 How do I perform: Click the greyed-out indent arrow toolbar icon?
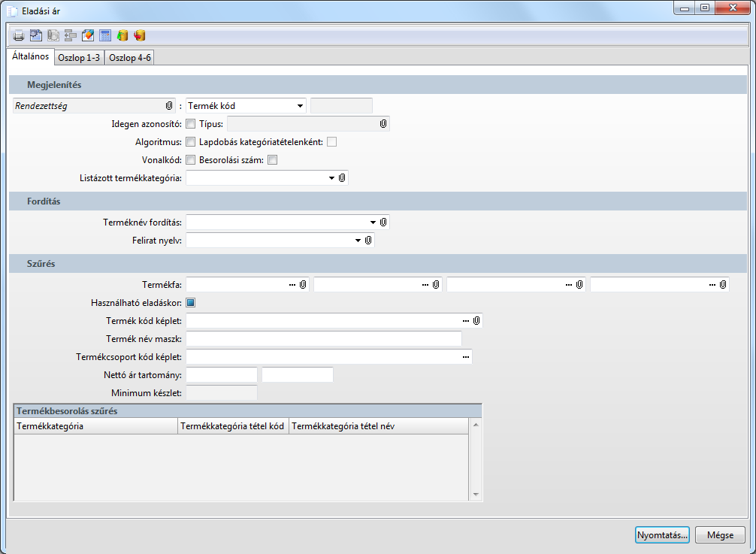tap(71, 35)
